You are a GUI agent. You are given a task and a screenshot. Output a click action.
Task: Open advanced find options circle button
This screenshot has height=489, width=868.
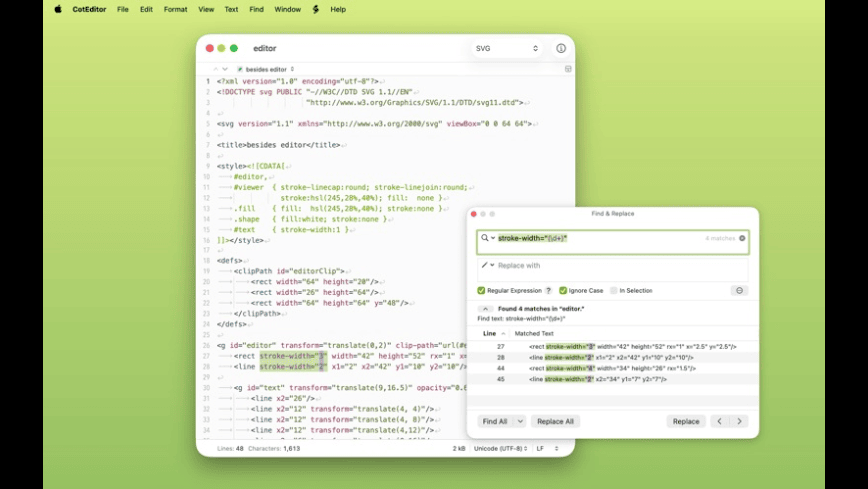pyautogui.click(x=739, y=290)
